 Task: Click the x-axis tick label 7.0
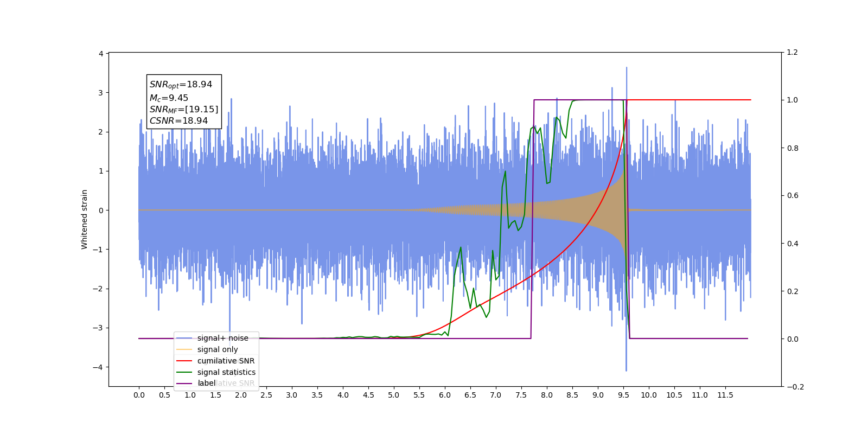(x=496, y=395)
